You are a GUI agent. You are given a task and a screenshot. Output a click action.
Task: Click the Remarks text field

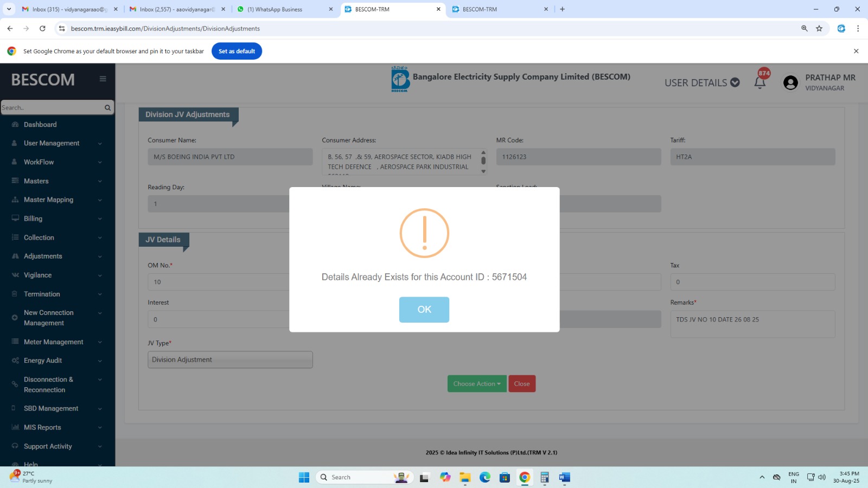coord(752,324)
